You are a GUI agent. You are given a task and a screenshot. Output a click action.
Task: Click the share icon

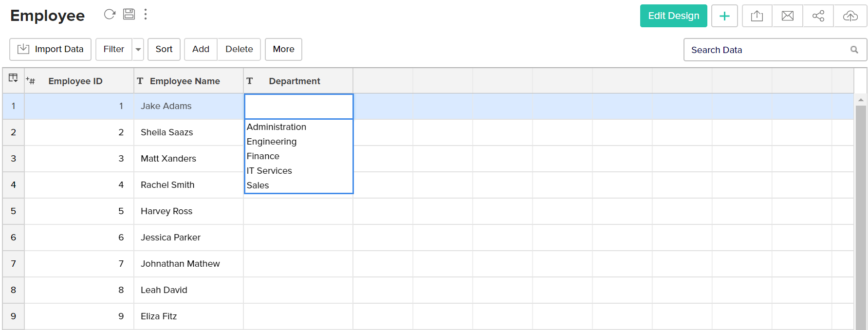click(x=818, y=16)
